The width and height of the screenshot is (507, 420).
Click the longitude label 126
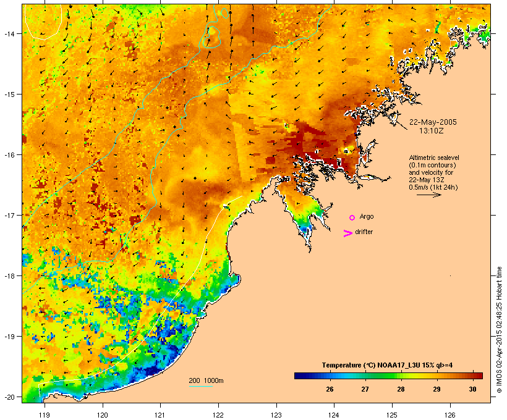pyautogui.click(x=449, y=415)
